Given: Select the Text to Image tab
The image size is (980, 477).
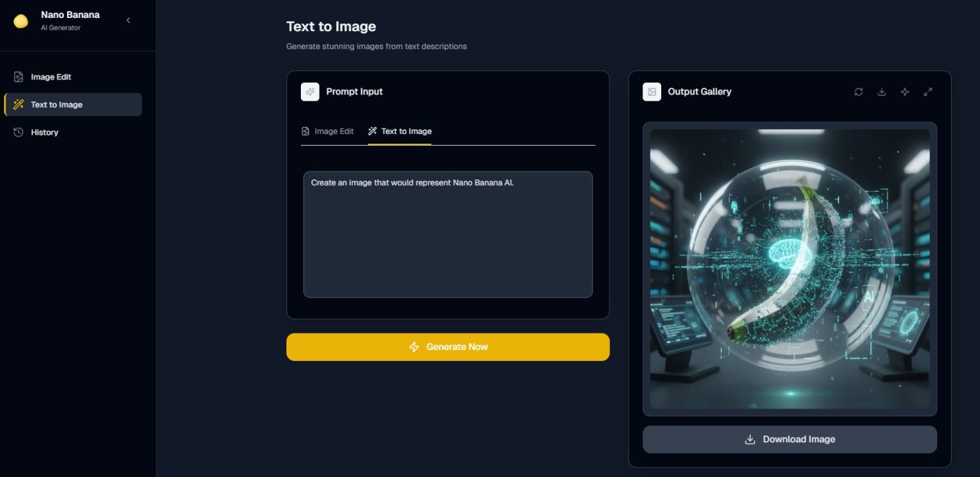Looking at the screenshot, I should [400, 131].
